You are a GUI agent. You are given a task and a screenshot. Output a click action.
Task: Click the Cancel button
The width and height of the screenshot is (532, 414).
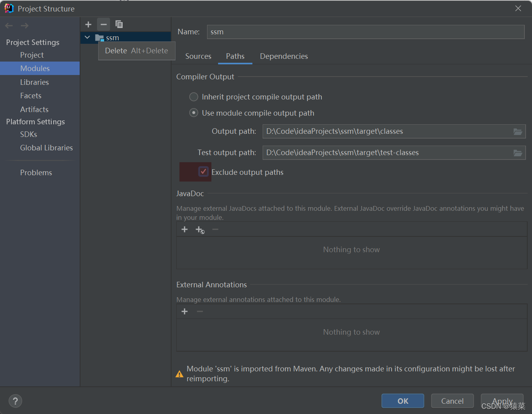tap(452, 401)
